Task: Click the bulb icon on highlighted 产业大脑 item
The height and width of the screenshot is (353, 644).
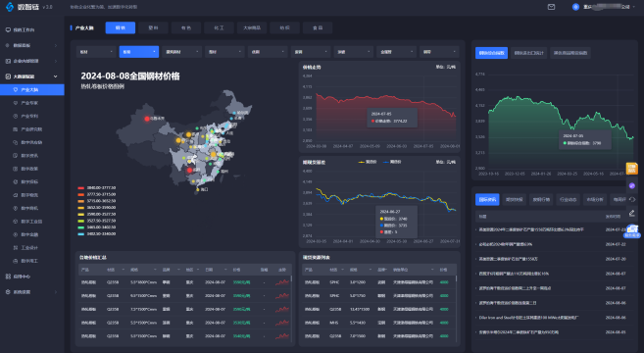Action: point(16,89)
